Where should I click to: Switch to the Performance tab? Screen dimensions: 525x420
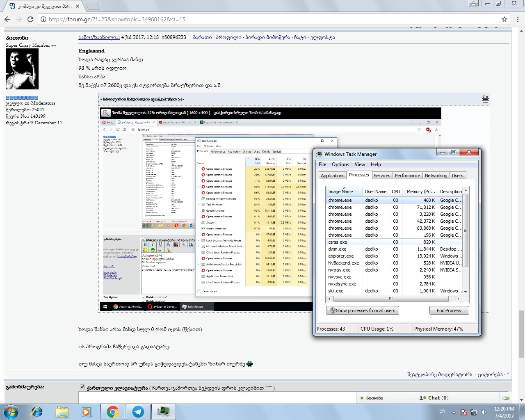(407, 176)
